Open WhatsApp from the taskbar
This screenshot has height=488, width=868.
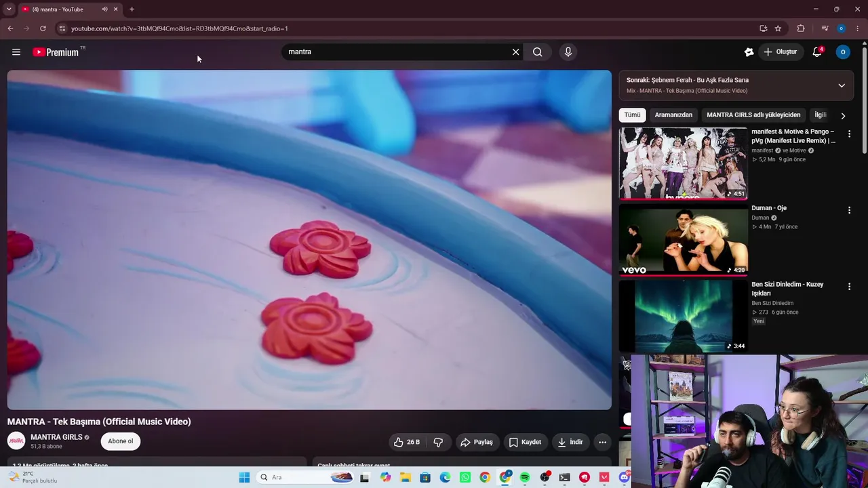point(465,478)
